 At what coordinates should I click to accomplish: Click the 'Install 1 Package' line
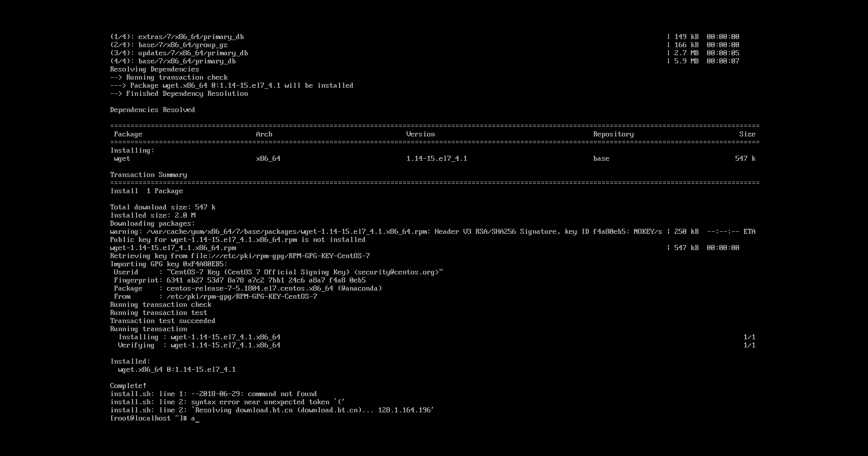pyautogui.click(x=147, y=191)
